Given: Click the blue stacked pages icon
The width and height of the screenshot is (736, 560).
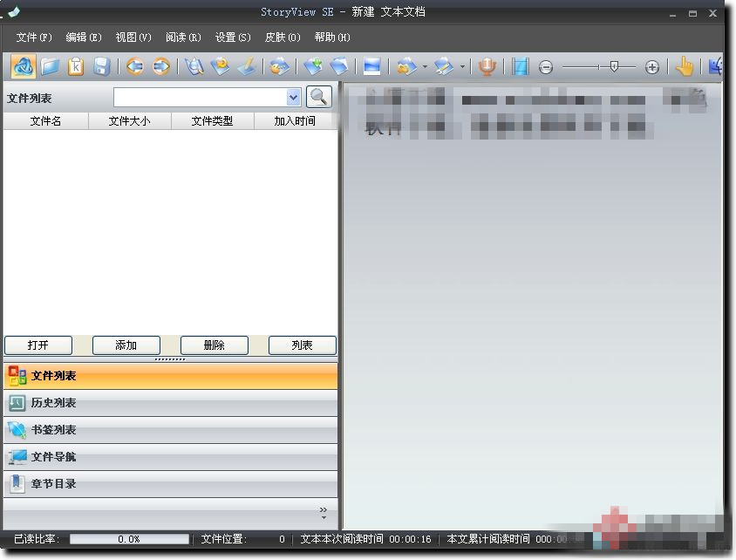Looking at the screenshot, I should coord(339,66).
